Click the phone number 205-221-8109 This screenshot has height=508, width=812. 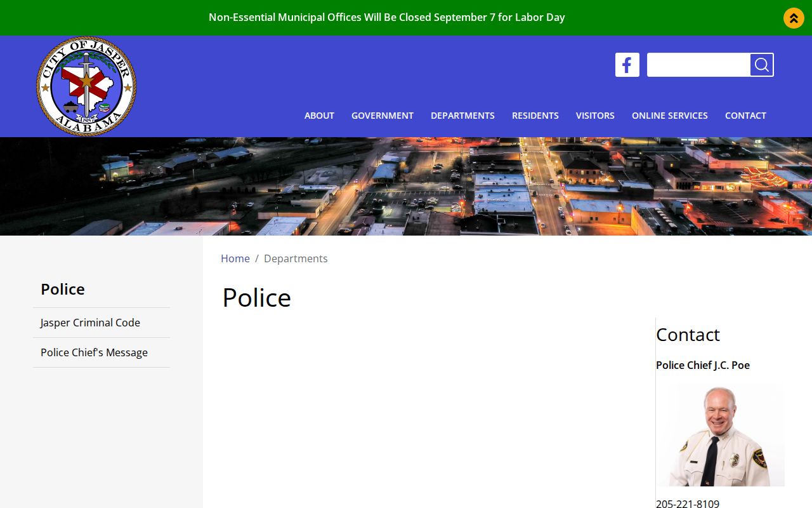coord(688,504)
